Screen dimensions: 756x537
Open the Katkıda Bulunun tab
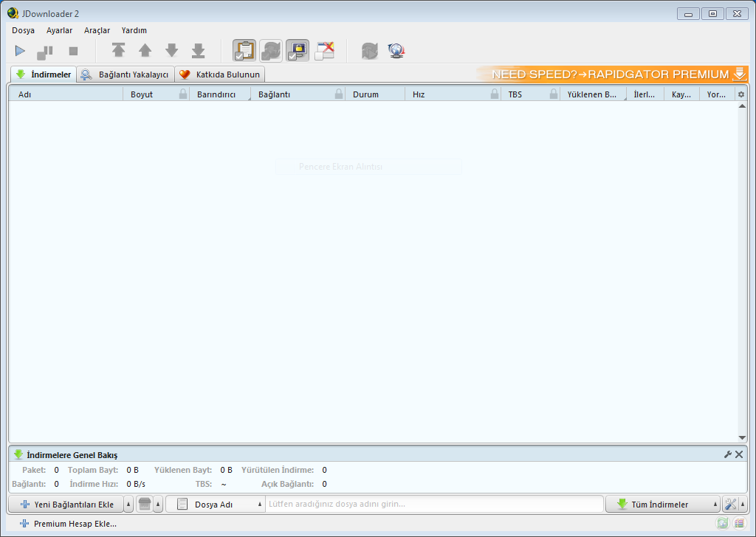(219, 75)
